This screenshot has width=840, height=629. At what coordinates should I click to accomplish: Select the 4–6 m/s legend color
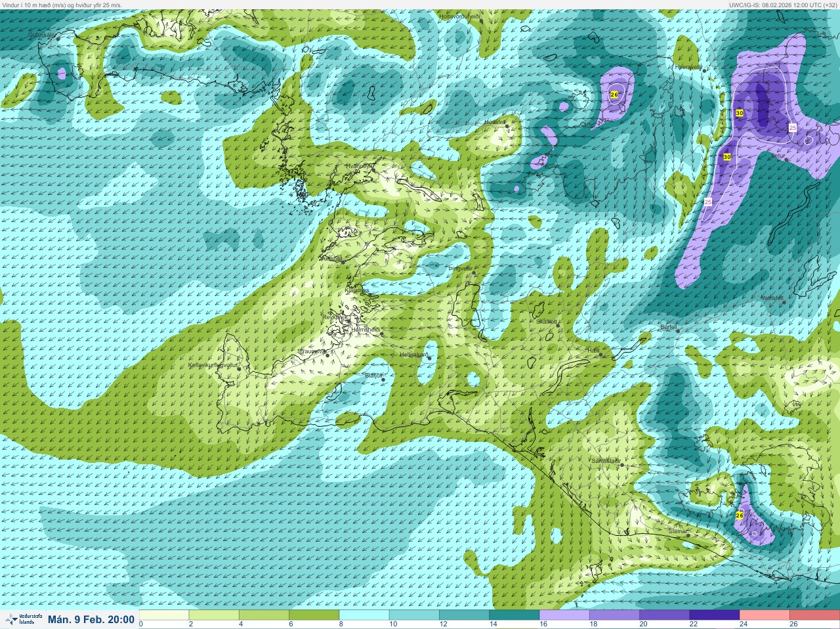coord(264,615)
